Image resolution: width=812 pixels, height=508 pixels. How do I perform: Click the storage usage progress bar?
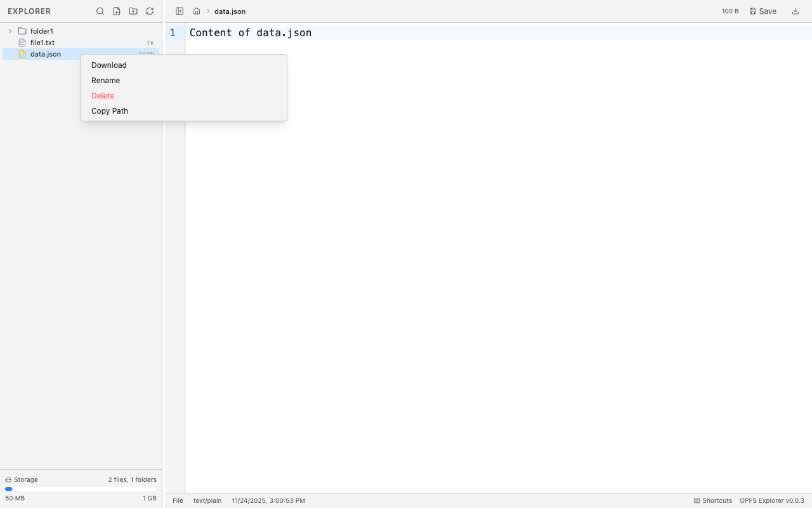[x=81, y=489]
